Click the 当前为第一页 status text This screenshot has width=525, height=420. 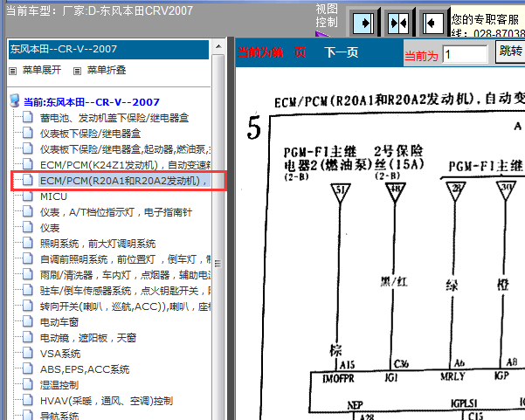click(x=272, y=52)
